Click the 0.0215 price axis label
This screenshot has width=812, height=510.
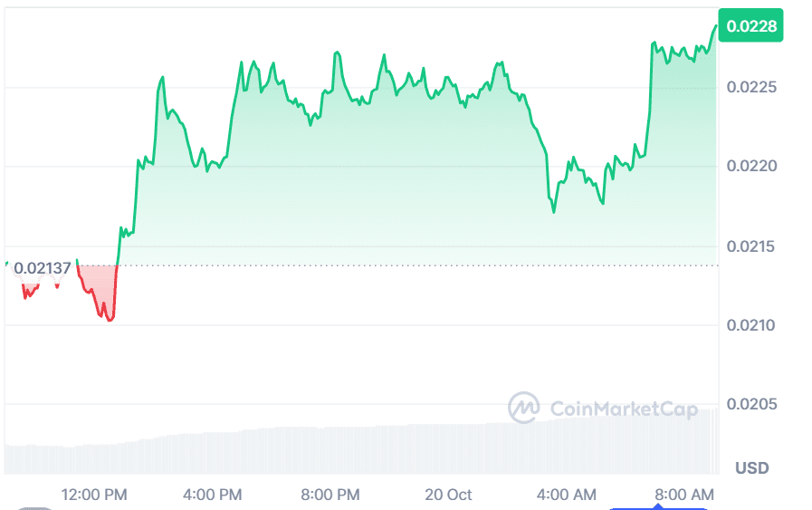pyautogui.click(x=751, y=246)
